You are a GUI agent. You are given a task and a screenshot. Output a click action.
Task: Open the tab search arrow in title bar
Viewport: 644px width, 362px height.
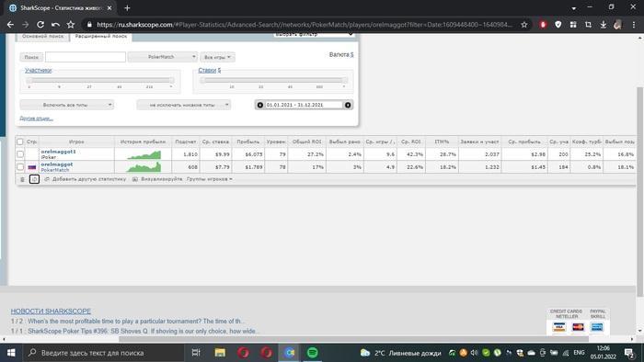(x=574, y=7)
